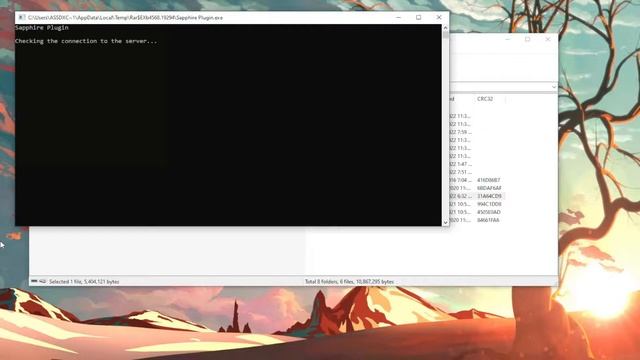Minimize the WinRAR window behind
Image resolution: width=640 pixels, height=360 pixels.
(x=507, y=39)
